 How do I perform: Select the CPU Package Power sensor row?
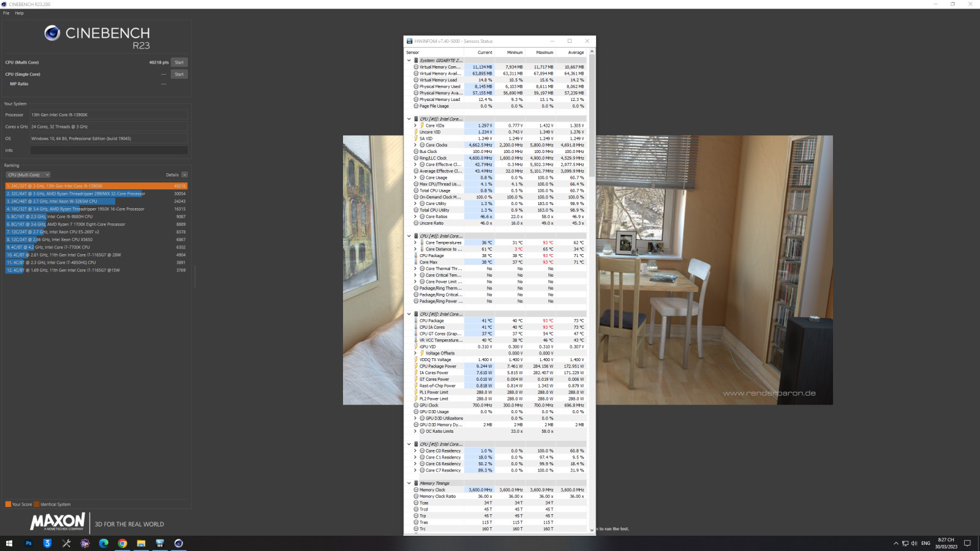[x=496, y=367]
